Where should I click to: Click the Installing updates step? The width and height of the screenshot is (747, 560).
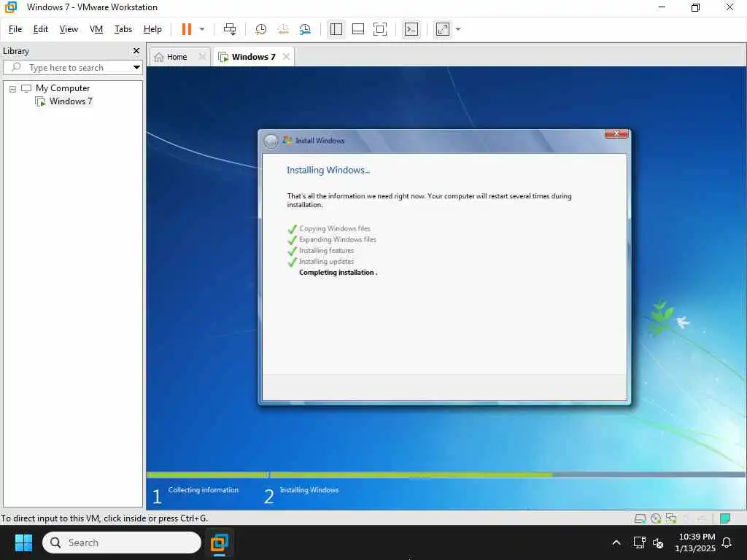(326, 262)
